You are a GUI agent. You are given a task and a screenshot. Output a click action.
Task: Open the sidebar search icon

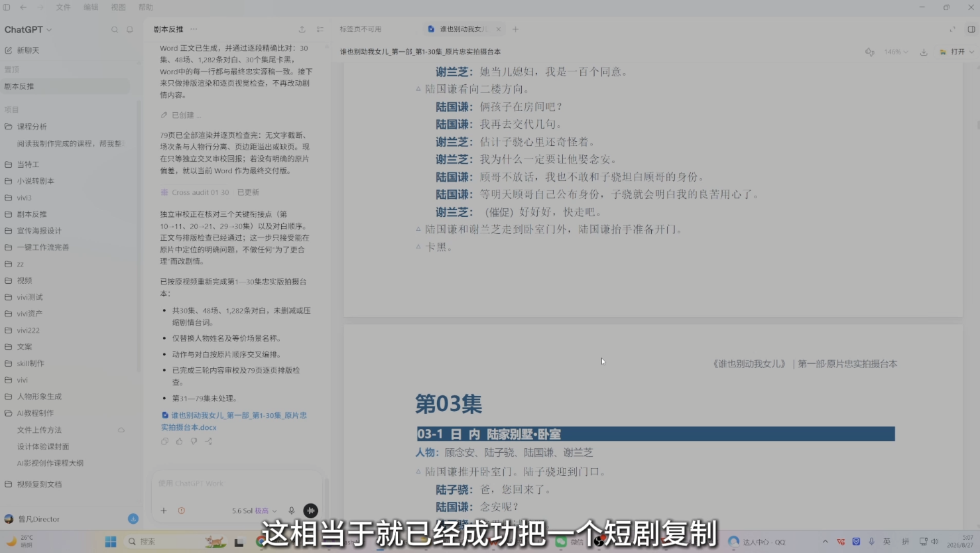115,30
